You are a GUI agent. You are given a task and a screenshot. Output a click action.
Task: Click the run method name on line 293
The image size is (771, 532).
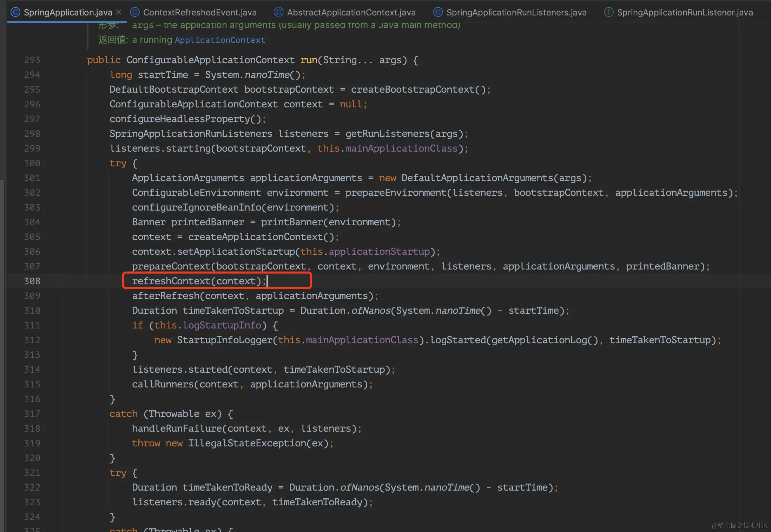(x=309, y=60)
